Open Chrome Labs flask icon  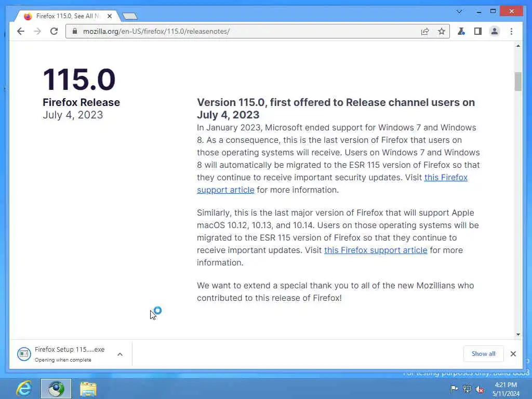pyautogui.click(x=461, y=32)
